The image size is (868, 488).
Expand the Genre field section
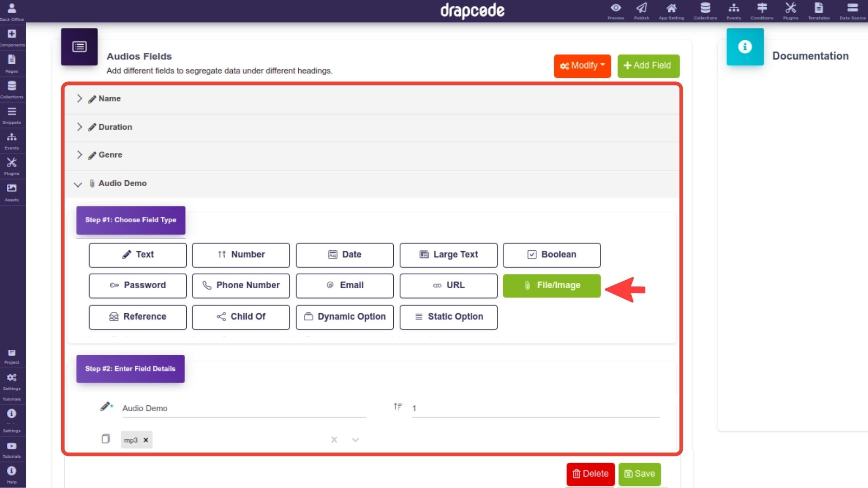point(78,155)
